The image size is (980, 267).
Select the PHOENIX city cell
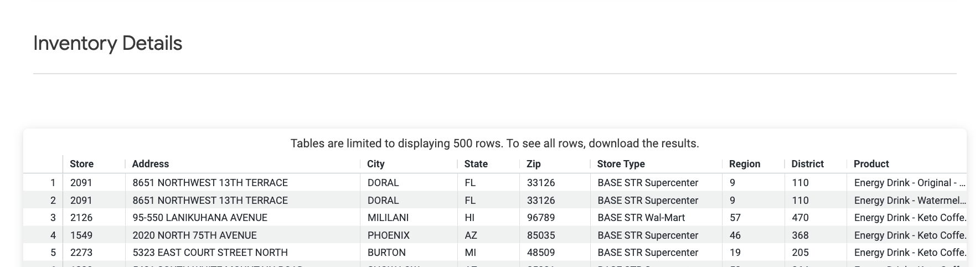point(389,235)
